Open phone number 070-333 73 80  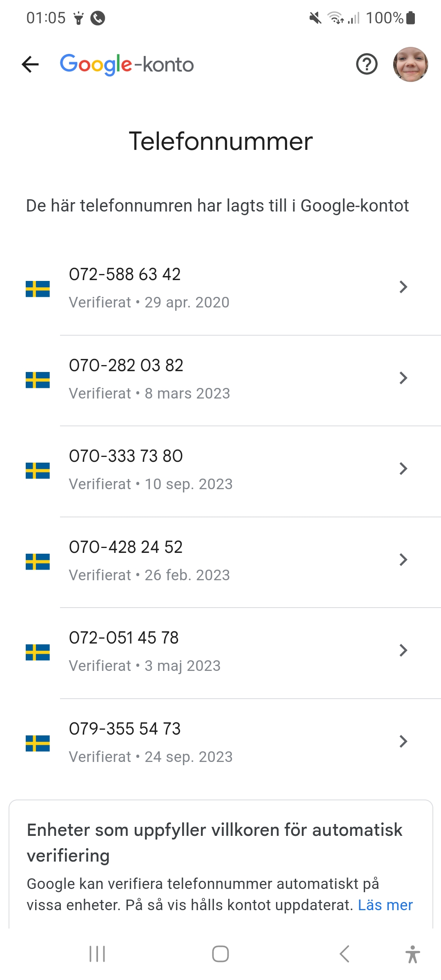tap(126, 457)
